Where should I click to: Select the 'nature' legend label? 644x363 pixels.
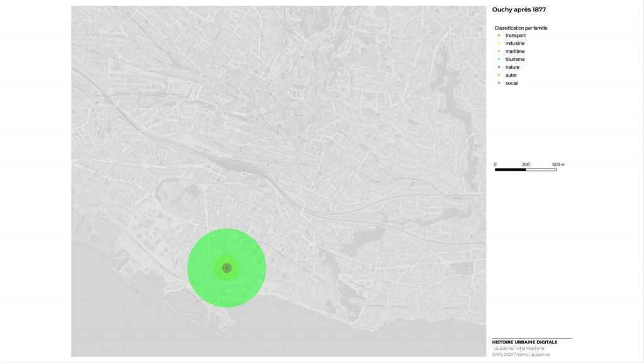tap(513, 67)
